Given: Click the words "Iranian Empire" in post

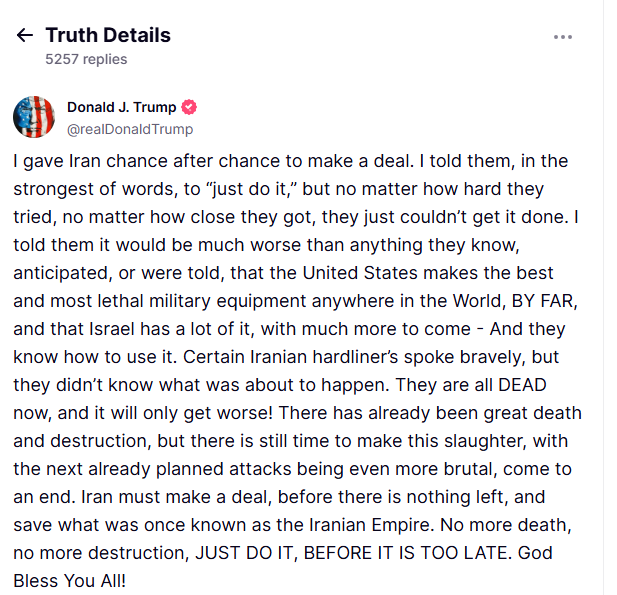Looking at the screenshot, I should pos(371,525).
